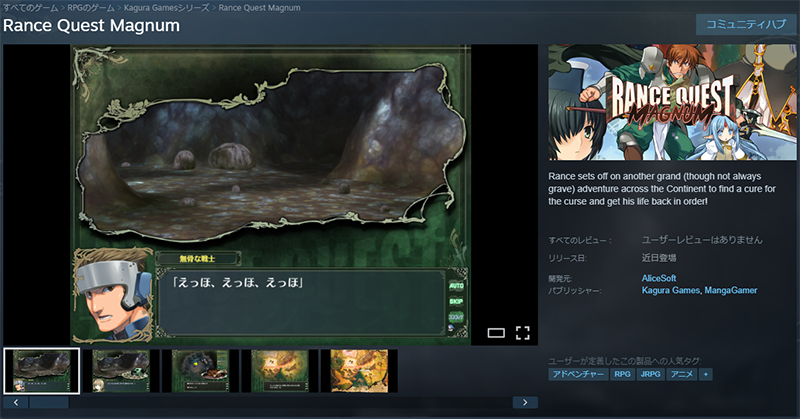Click the AUTO button in game screenshot
800x419 pixels.
click(x=455, y=286)
